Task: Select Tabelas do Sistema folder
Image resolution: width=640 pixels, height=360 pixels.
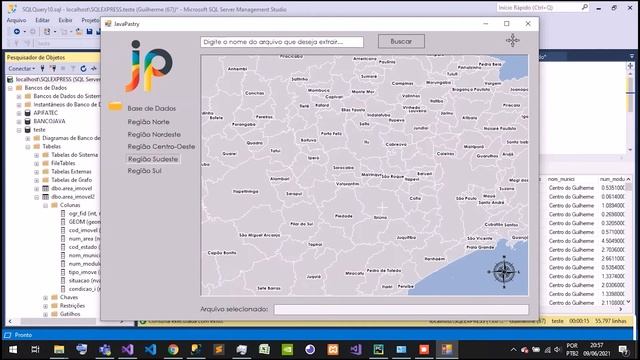Action: 74,155
